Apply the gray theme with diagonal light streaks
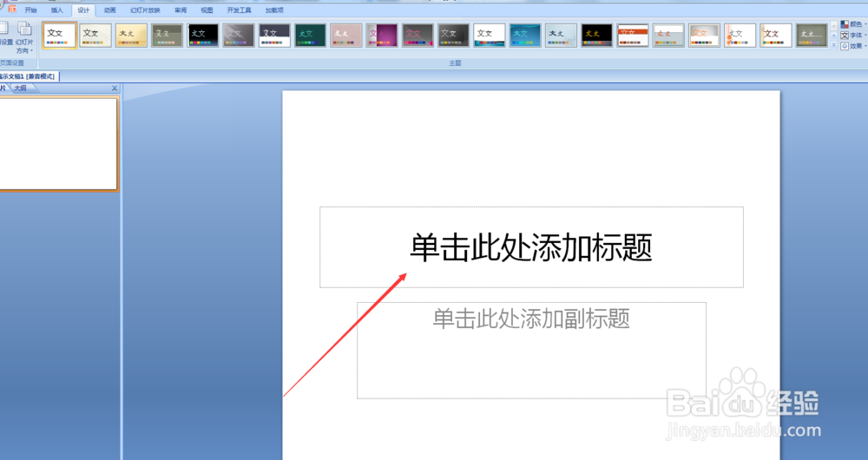868x460 pixels. (x=239, y=35)
